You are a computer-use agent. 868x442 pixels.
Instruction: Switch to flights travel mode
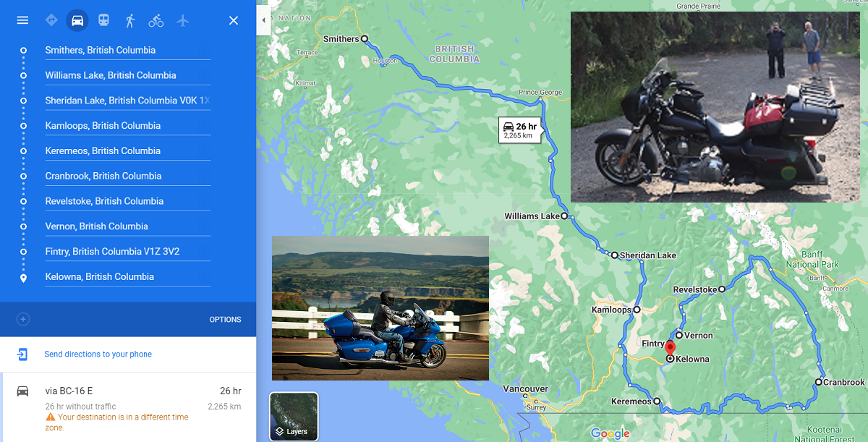[x=182, y=20]
